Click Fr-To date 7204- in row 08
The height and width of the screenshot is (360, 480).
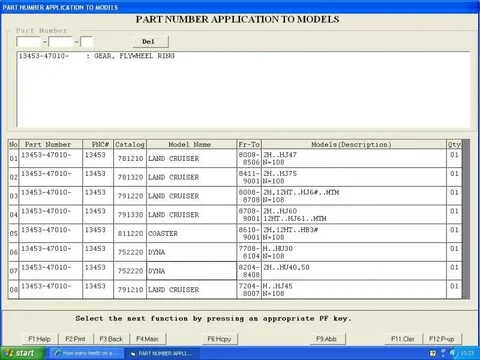point(249,286)
